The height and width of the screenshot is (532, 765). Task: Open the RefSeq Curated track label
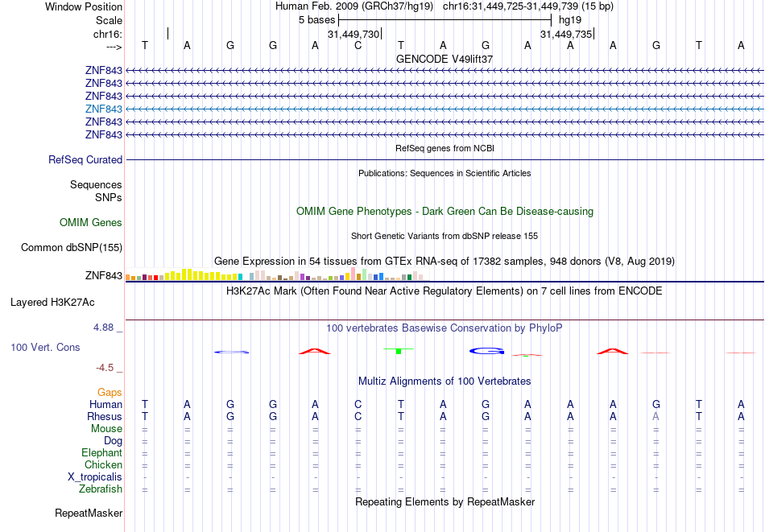[x=85, y=159]
